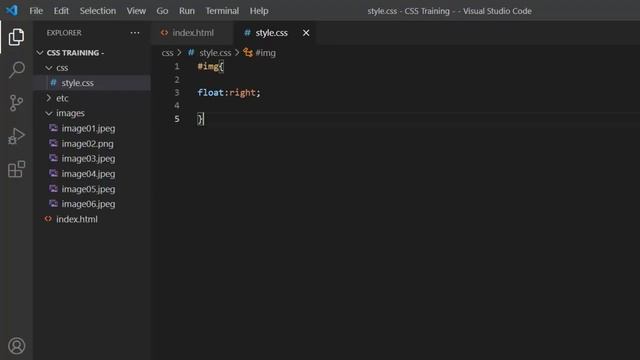Open the Run and Debug view
Screen dimensions: 640x360
pos(16,136)
